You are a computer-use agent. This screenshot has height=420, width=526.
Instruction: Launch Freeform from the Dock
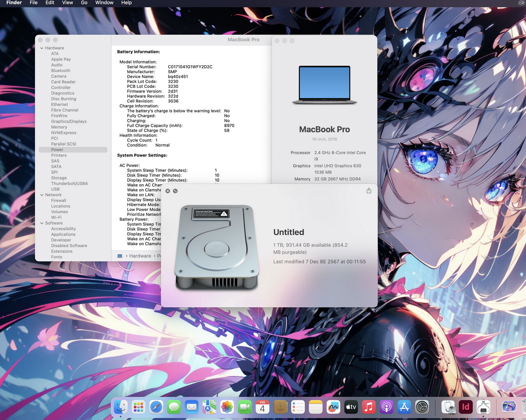(x=333, y=407)
